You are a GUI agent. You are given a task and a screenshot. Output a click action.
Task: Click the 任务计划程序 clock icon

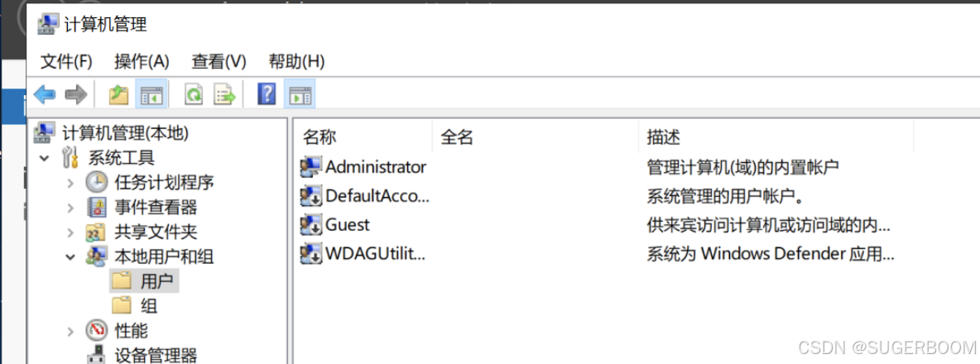point(96,182)
